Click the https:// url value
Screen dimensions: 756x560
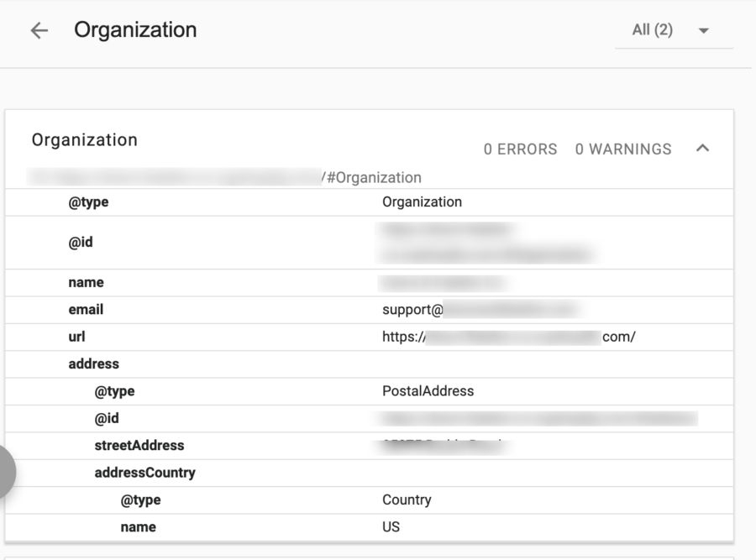click(404, 337)
